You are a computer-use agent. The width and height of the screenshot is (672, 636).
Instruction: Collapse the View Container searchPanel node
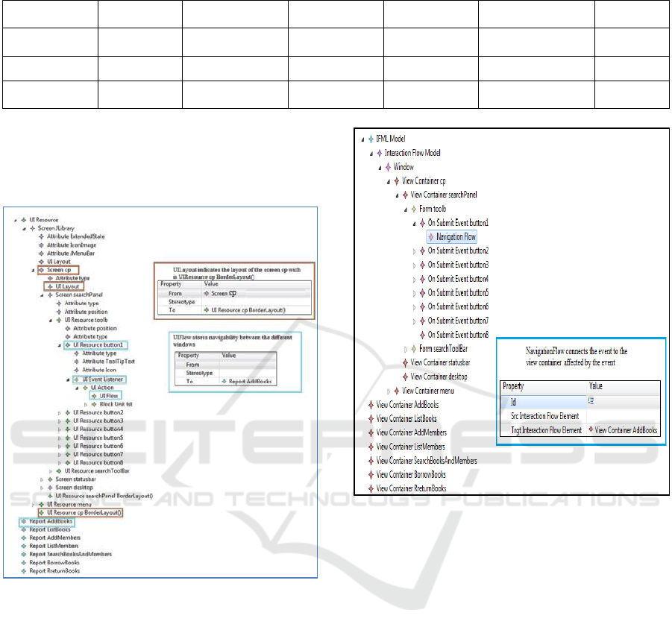[397, 195]
